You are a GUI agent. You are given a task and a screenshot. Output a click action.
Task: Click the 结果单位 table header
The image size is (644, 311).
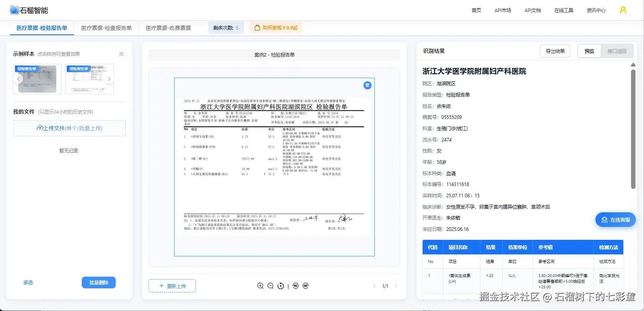(518, 247)
